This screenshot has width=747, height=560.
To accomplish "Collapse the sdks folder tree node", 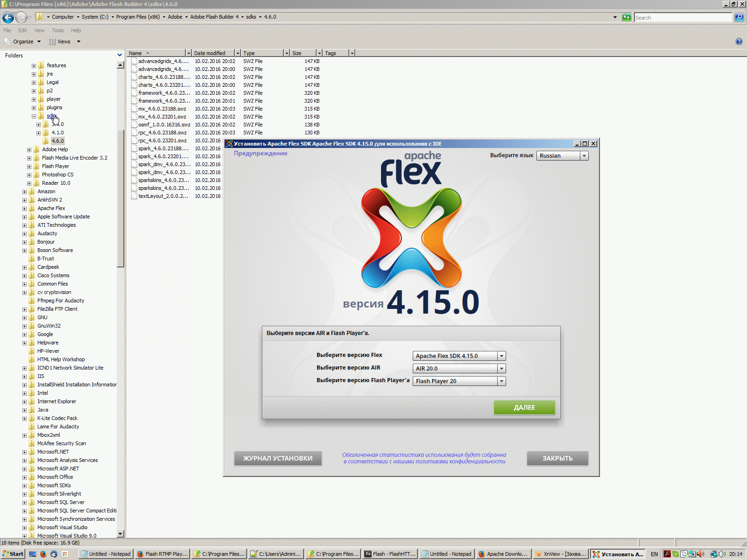I will point(34,116).
